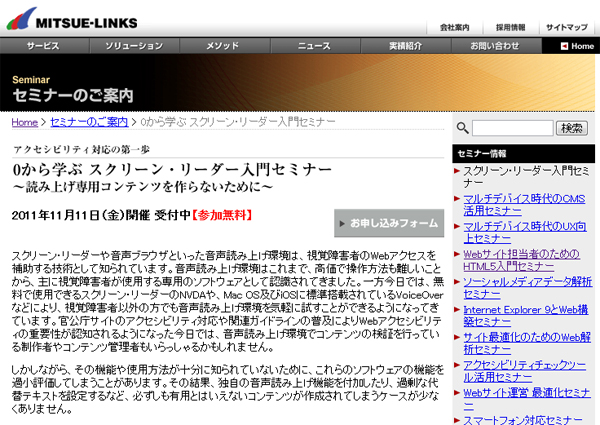The height and width of the screenshot is (425, 600).
Task: Open the 実績紹介 navigation item
Action: click(404, 46)
